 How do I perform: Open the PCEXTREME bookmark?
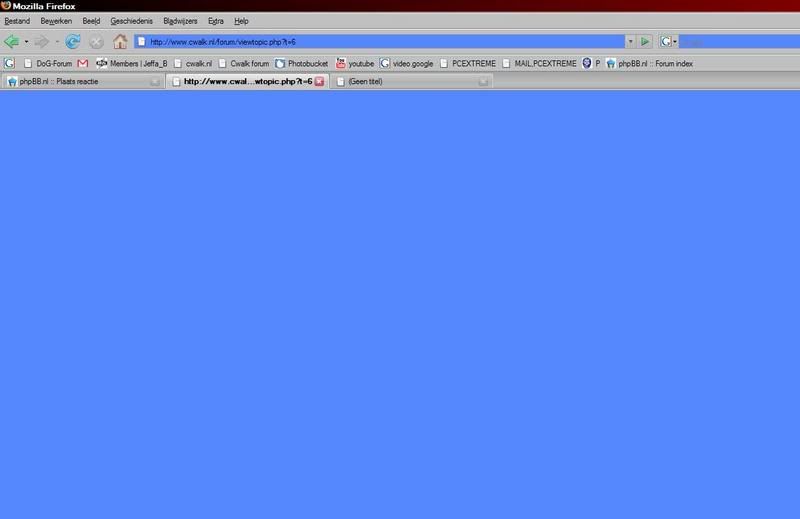468,63
